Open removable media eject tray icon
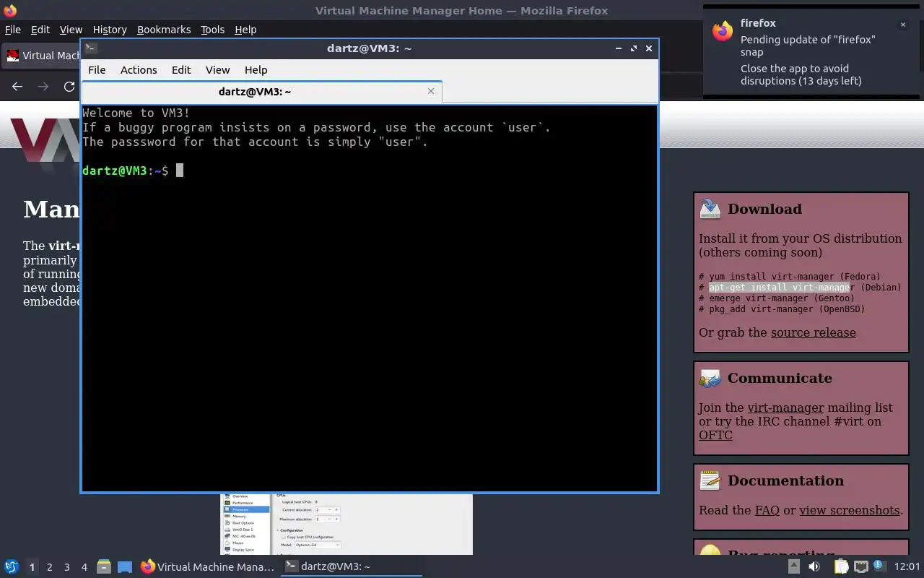This screenshot has width=924, height=578. pos(793,567)
